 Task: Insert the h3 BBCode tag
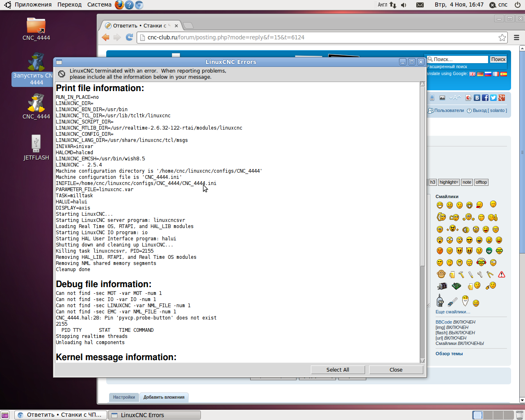coord(433,182)
